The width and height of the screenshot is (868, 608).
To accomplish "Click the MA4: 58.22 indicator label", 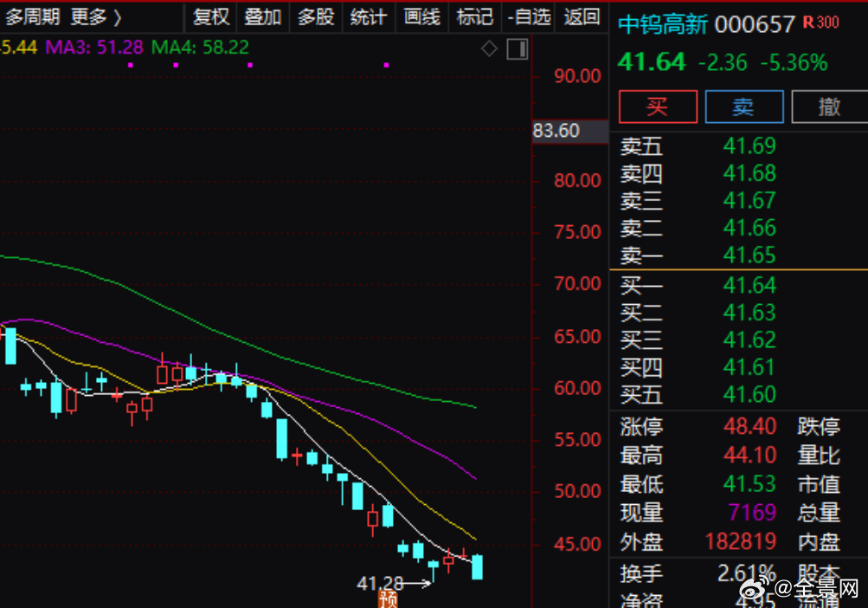I will coord(200,47).
